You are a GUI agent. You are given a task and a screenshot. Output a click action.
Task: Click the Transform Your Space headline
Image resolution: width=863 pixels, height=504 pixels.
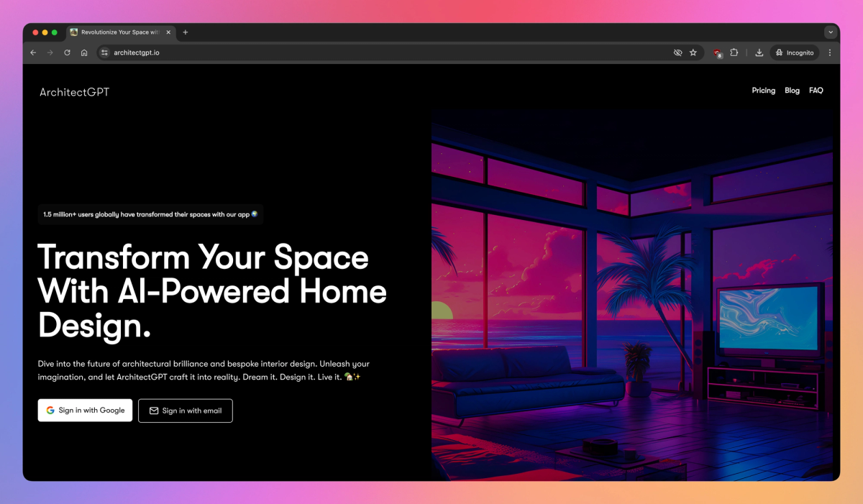[212, 291]
